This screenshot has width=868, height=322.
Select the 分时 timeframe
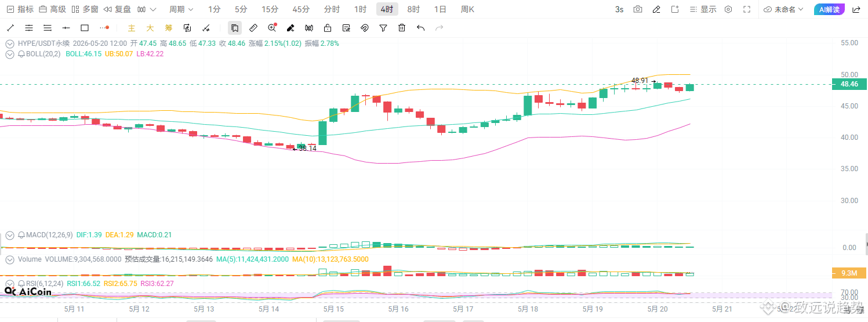(332, 9)
